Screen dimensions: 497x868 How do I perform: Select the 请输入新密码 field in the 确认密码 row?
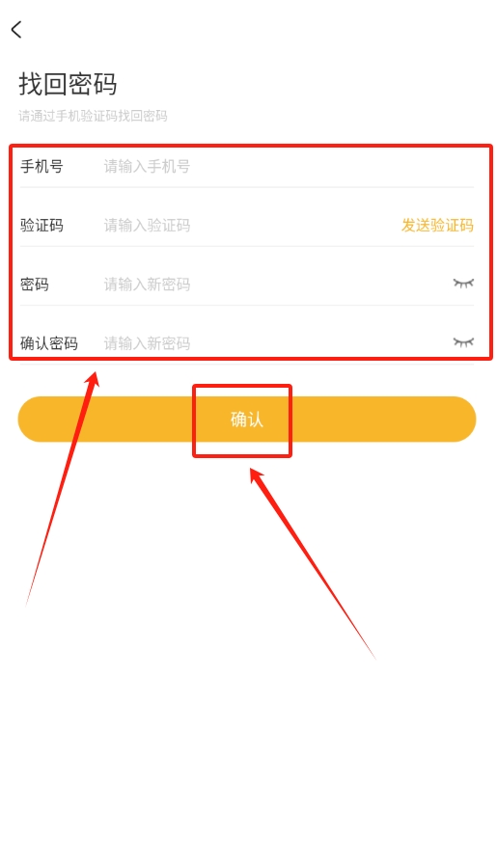[274, 343]
